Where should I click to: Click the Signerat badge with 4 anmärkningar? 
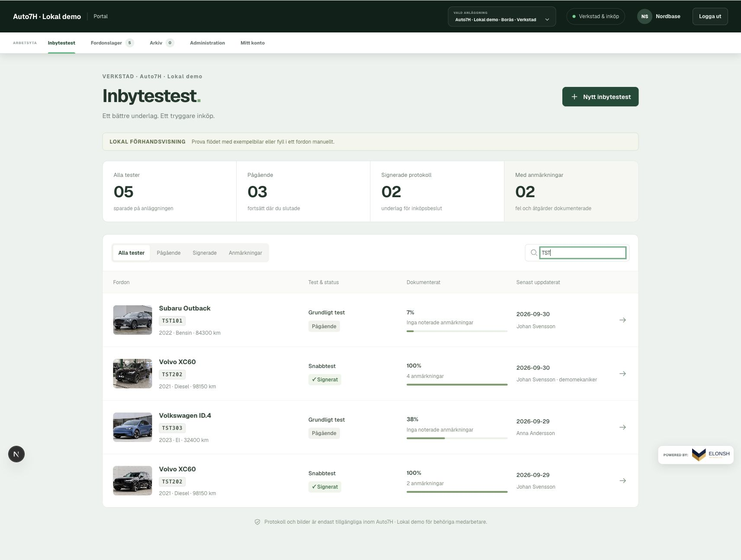click(325, 380)
